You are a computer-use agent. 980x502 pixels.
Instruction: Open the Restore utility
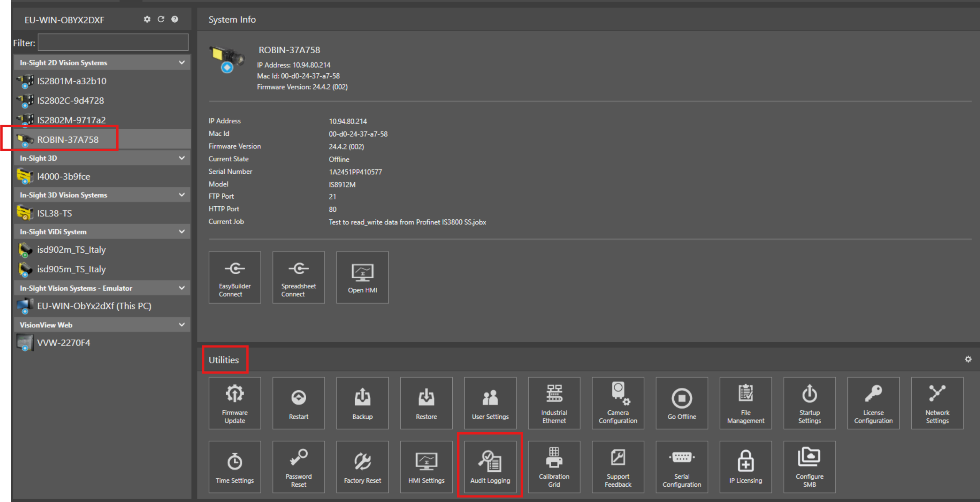tap(426, 403)
